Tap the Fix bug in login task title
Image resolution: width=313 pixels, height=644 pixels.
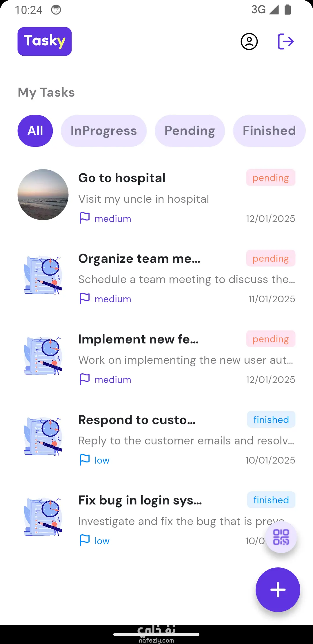coord(140,500)
